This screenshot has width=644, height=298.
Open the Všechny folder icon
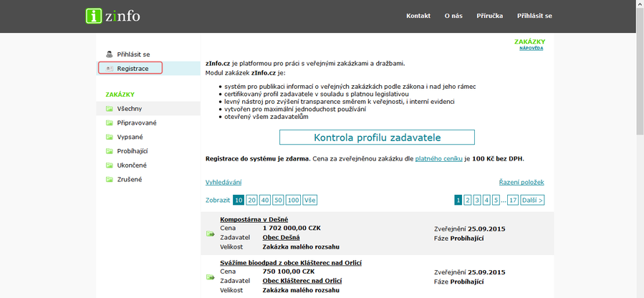tap(110, 109)
